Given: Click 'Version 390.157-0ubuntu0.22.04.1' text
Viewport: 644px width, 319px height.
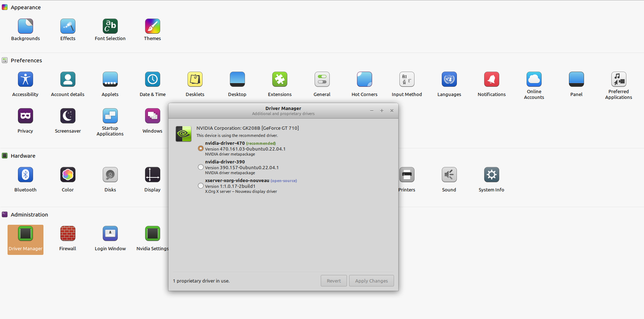Looking at the screenshot, I should point(242,167).
